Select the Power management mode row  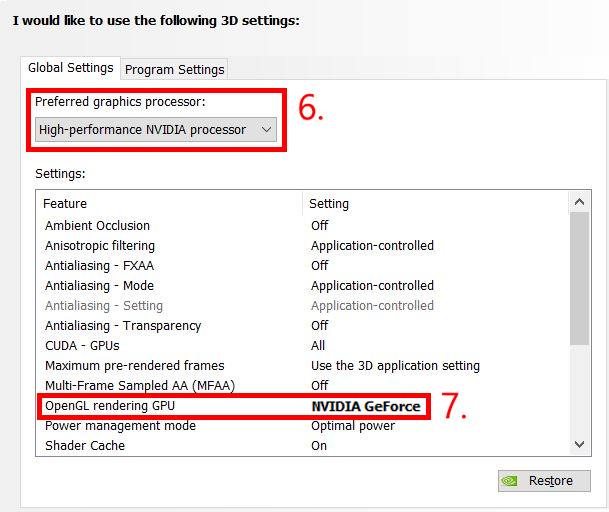tap(303, 426)
